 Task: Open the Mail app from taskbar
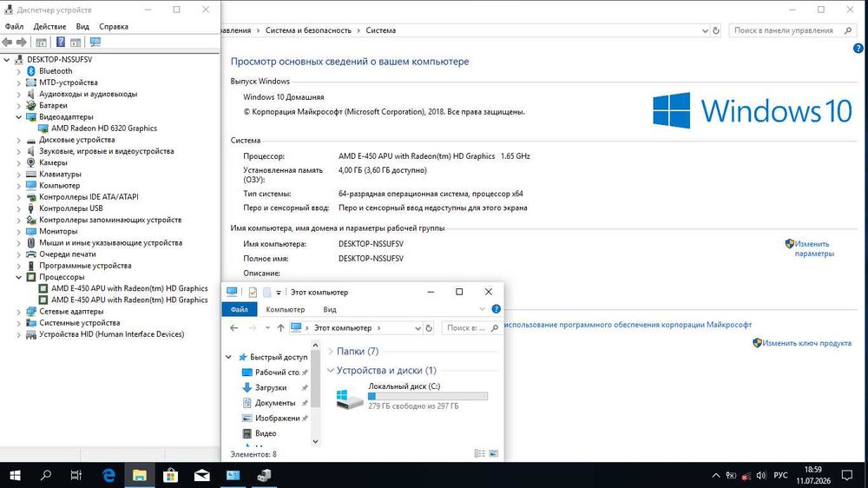pos(201,475)
